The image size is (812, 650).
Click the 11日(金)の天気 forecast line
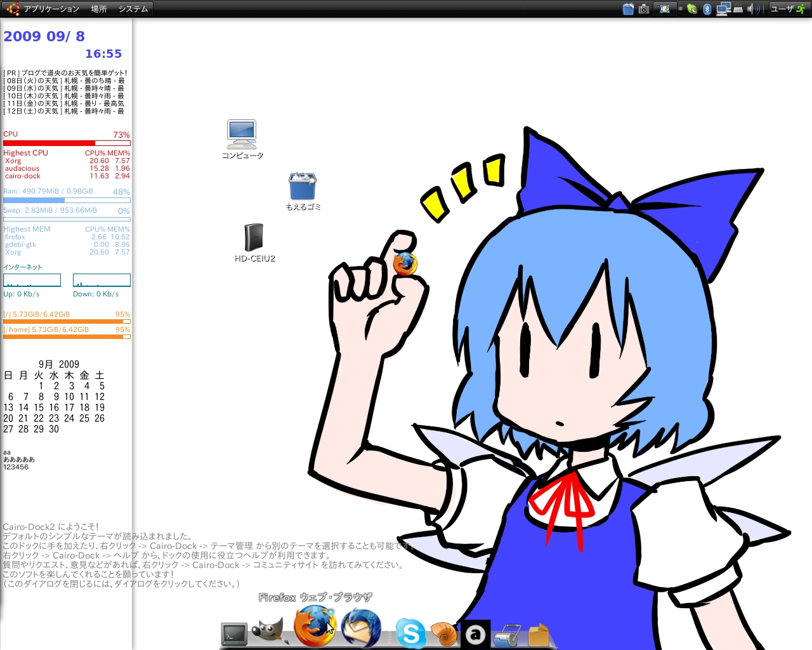[64, 103]
